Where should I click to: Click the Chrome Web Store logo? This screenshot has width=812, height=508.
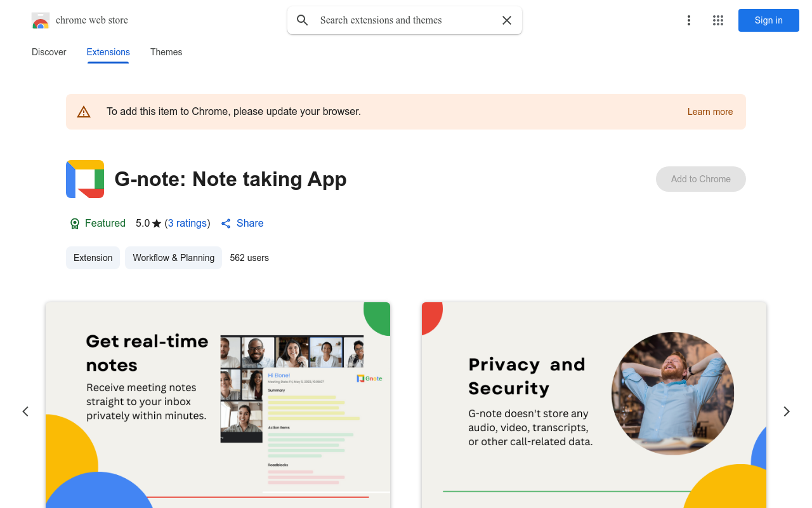(x=41, y=20)
